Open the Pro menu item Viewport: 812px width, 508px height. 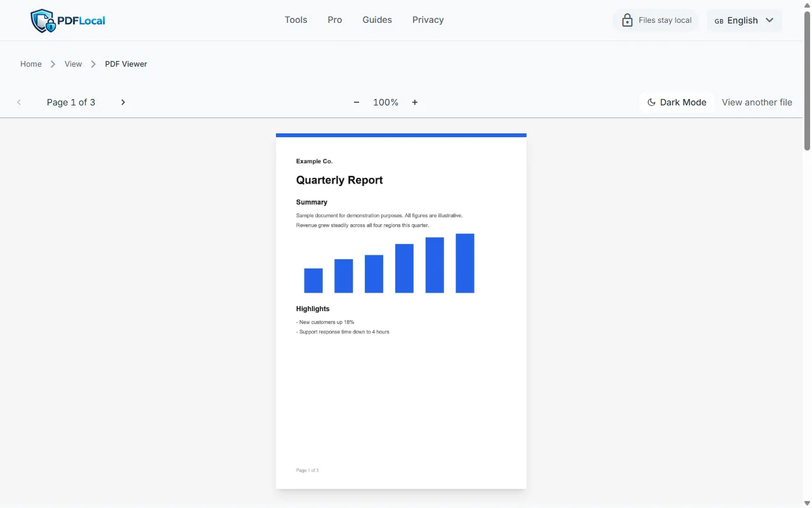[x=335, y=20]
